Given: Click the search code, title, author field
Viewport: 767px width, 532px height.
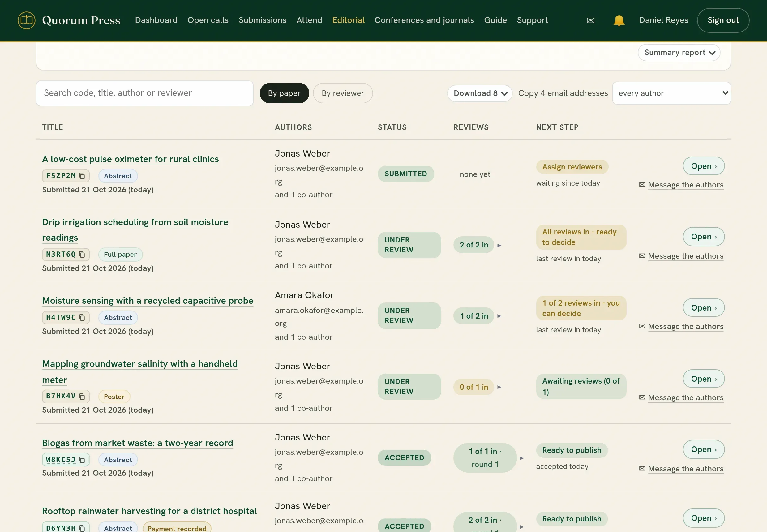Looking at the screenshot, I should (145, 93).
